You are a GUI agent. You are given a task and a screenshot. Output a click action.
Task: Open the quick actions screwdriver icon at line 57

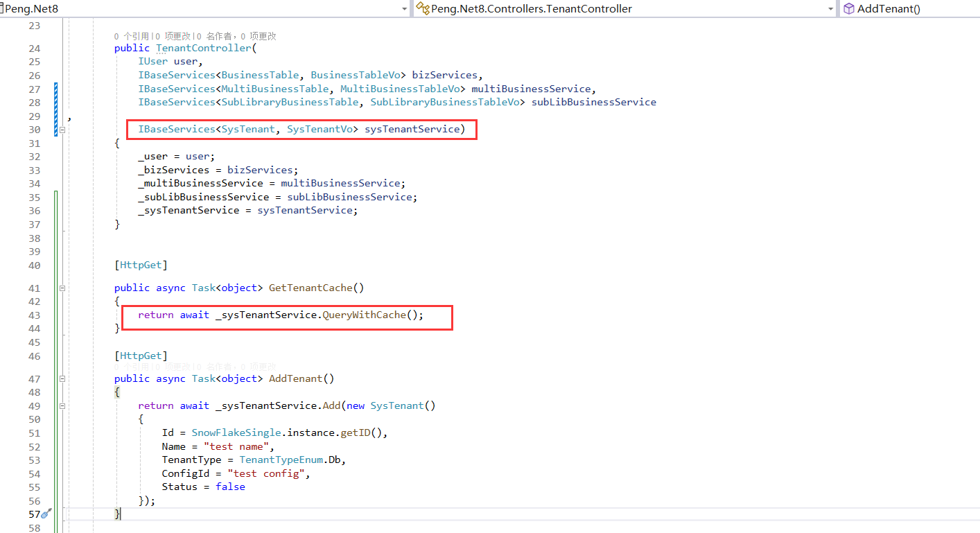coord(46,514)
